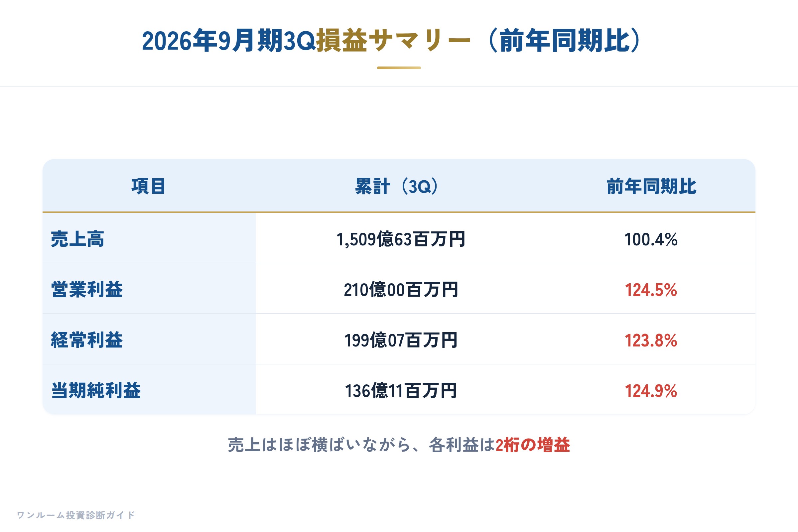Click the 営業利益 row label
Image resolution: width=798 pixels, height=532 pixels.
click(x=87, y=289)
